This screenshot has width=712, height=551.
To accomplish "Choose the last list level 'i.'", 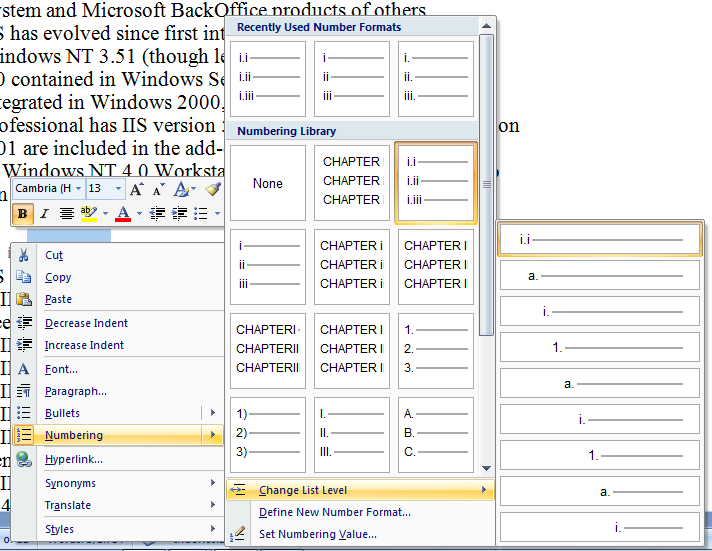I will [599, 527].
